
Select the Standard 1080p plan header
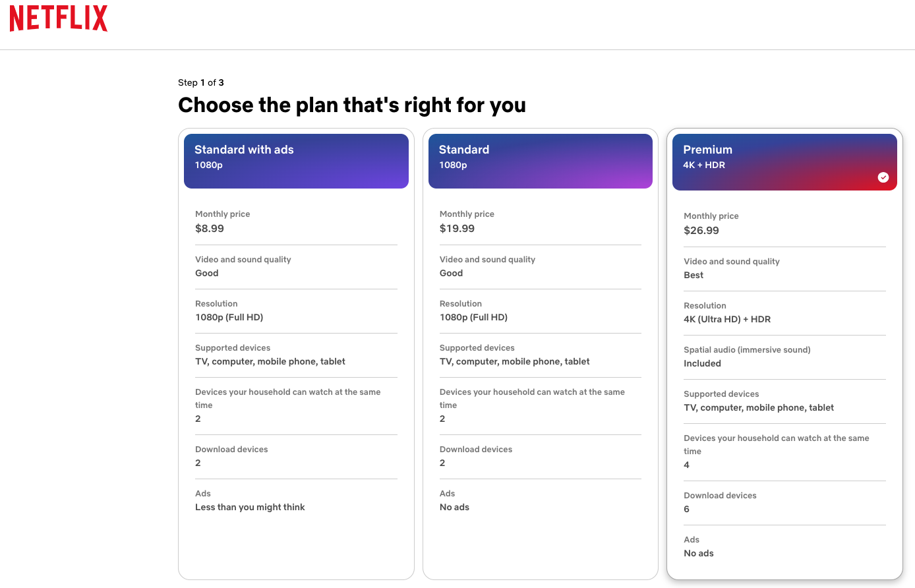point(540,161)
